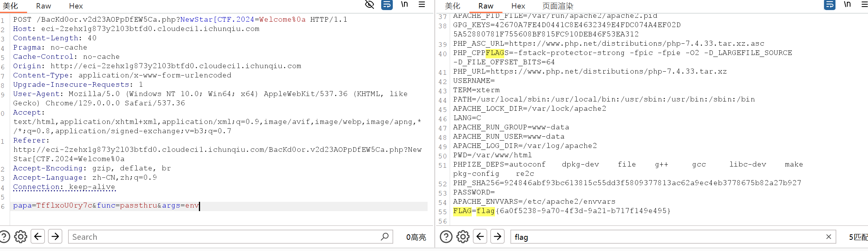Viewport: 868px width, 251px height.
Task: Clear the 'flag' search text
Action: (x=829, y=237)
